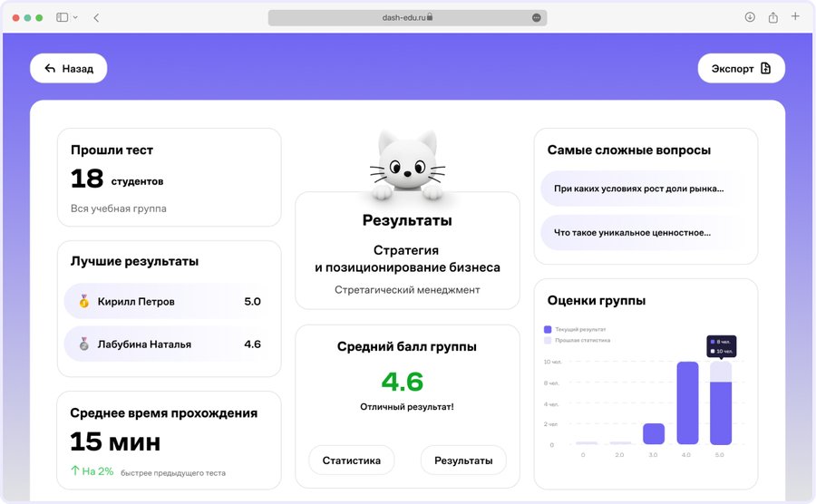The height and width of the screenshot is (504, 816).
Task: Open the Результаты button under average score
Action: coord(463,460)
